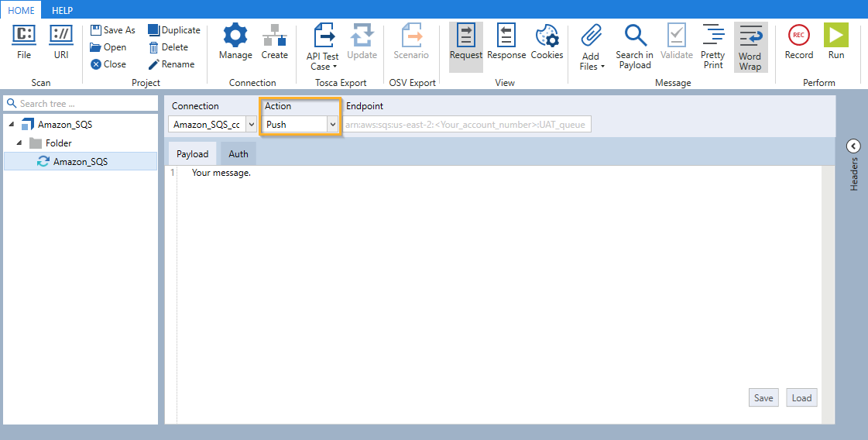The width and height of the screenshot is (868, 440).
Task: Start recording with the Record icon
Action: coord(798,36)
